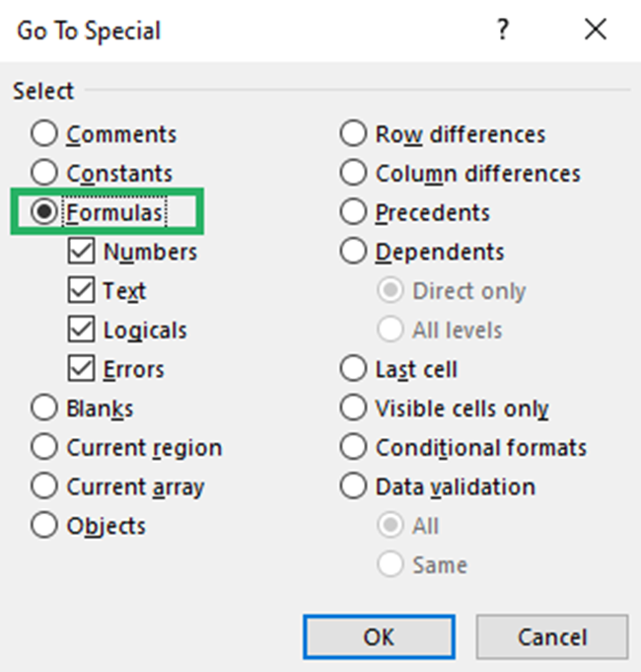
Task: Select the Comments radio option
Action: (44, 134)
